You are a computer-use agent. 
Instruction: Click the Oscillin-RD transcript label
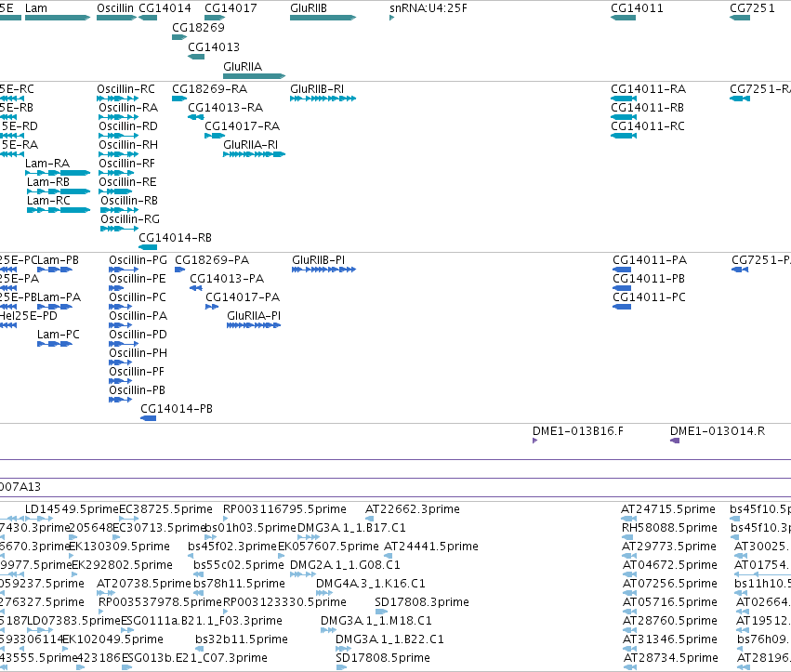128,126
